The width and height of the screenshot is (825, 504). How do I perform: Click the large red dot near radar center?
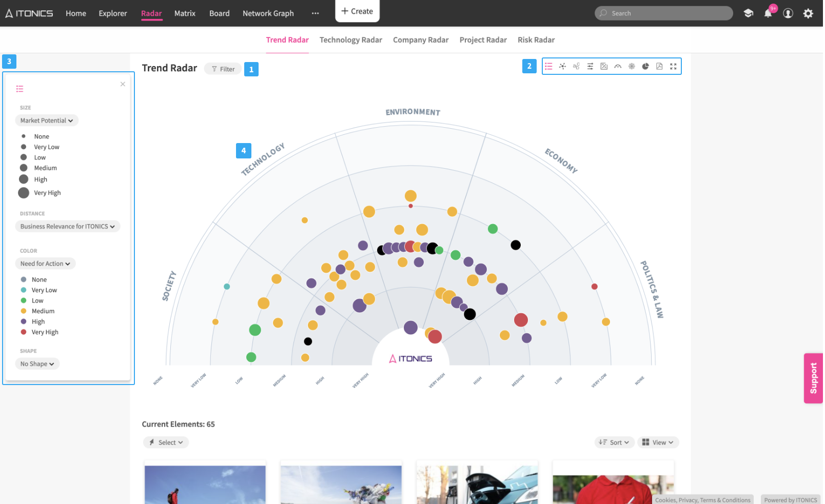point(435,337)
